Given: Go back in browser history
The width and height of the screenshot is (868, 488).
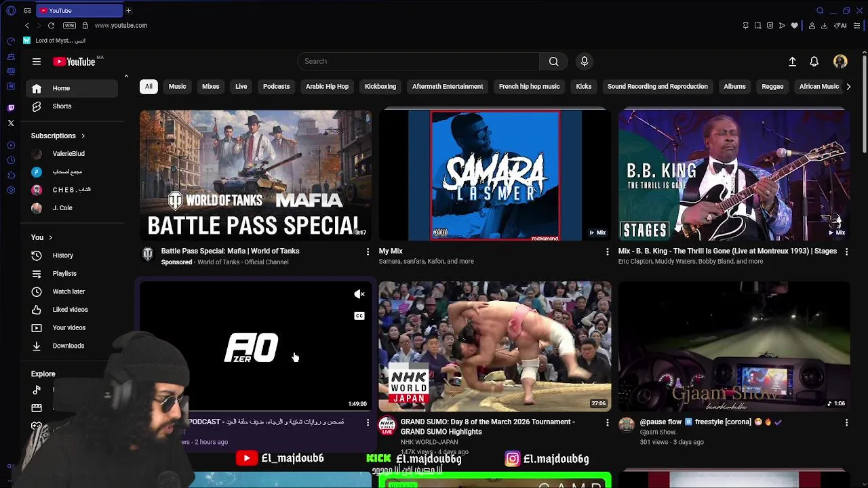Looking at the screenshot, I should (x=27, y=25).
